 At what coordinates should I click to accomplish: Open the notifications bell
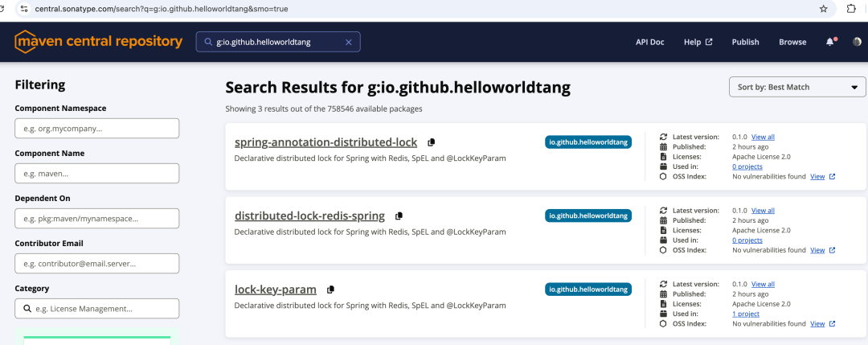point(829,42)
